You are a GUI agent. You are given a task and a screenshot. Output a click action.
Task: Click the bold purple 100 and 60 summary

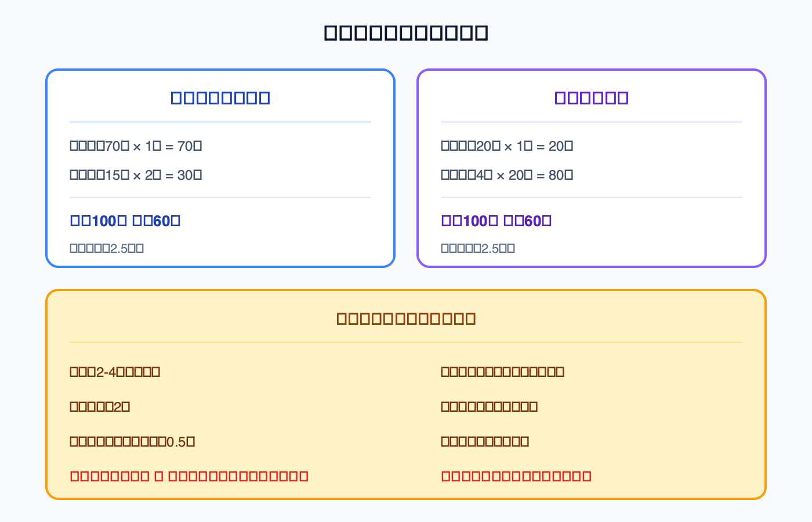click(496, 221)
